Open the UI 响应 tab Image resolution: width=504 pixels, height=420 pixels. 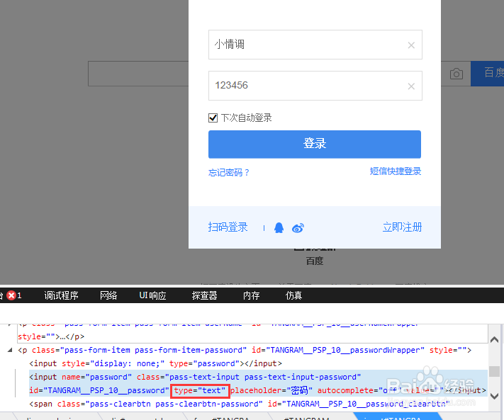click(152, 295)
